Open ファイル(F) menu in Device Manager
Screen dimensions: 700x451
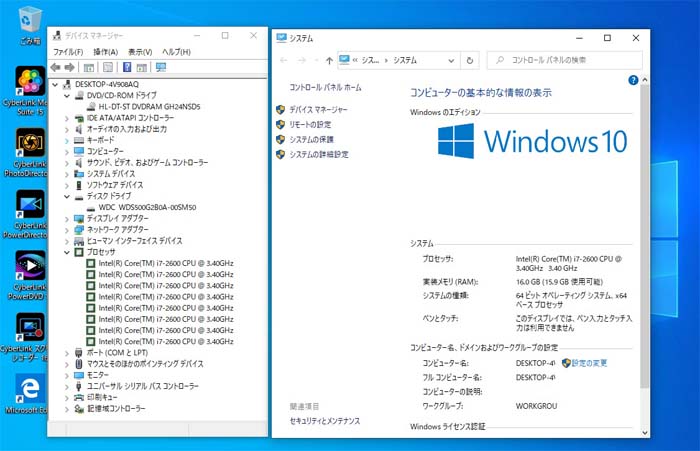coord(68,52)
